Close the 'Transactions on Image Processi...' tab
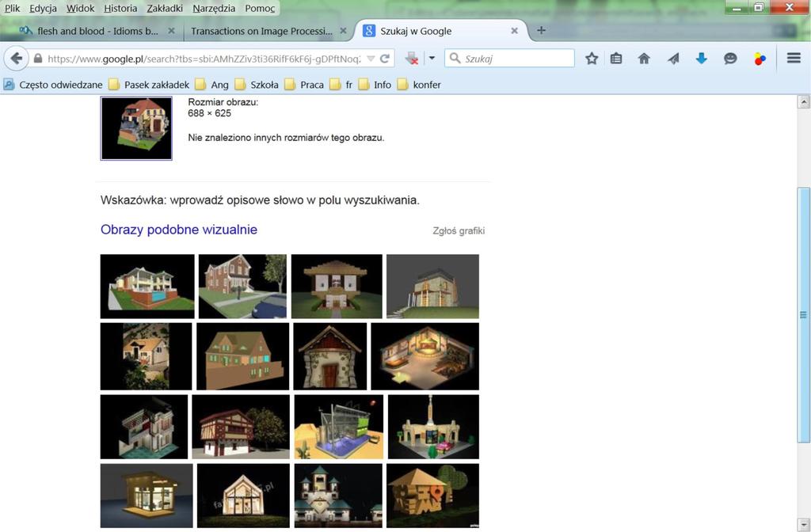811x532 pixels. click(x=343, y=31)
